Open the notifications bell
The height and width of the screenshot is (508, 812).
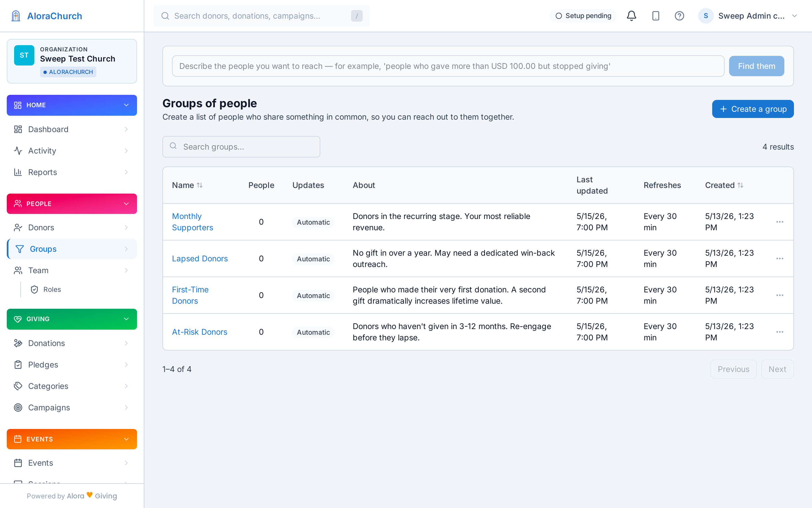pos(632,16)
